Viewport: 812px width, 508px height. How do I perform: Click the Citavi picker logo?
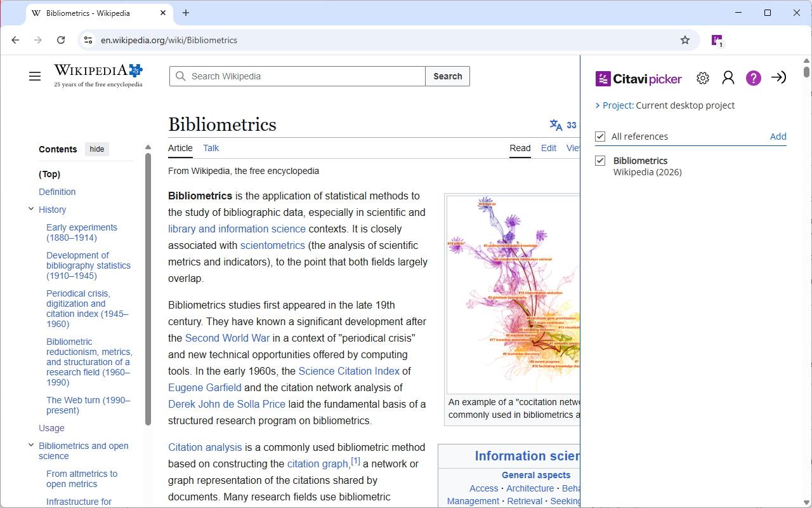(x=639, y=79)
